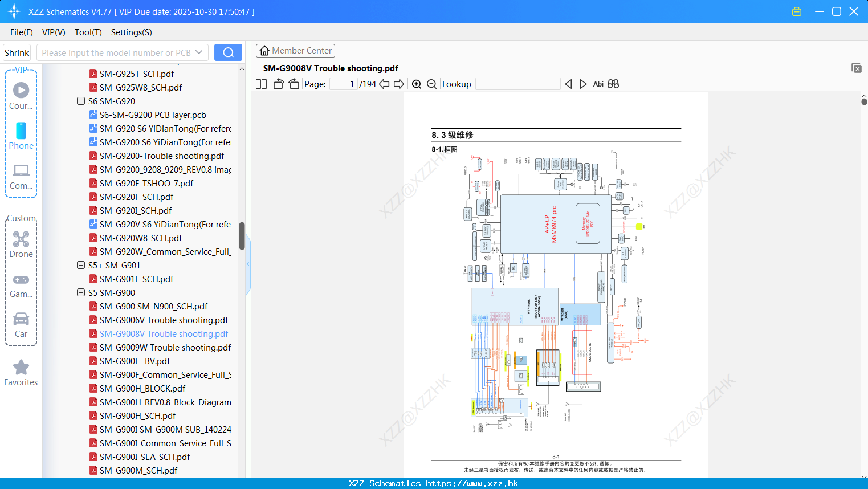The image size is (868, 489).
Task: Open the File(F) menu
Action: coord(22,32)
